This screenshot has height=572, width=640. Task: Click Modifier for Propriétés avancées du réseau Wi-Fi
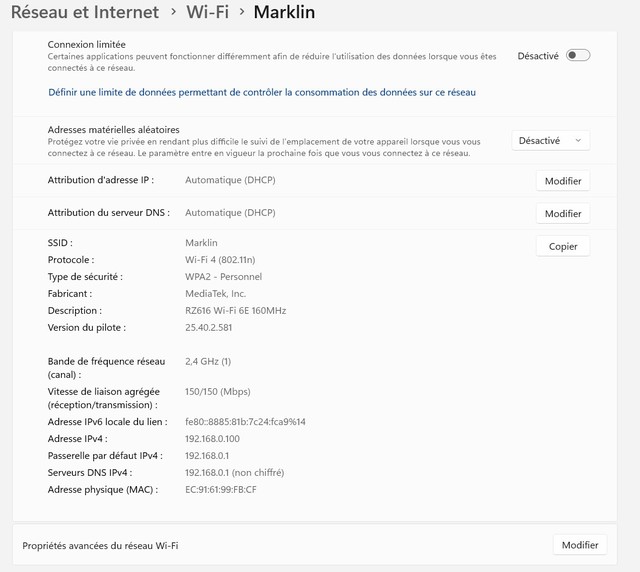coord(579,545)
